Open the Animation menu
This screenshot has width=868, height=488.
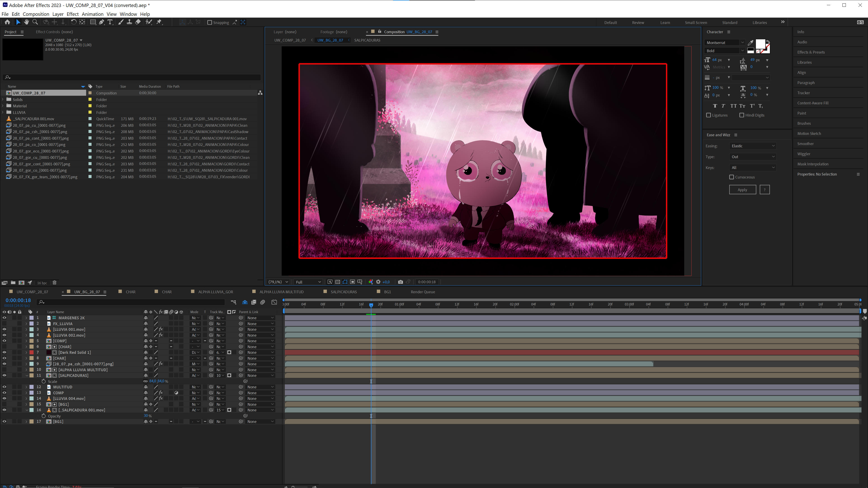pyautogui.click(x=92, y=14)
